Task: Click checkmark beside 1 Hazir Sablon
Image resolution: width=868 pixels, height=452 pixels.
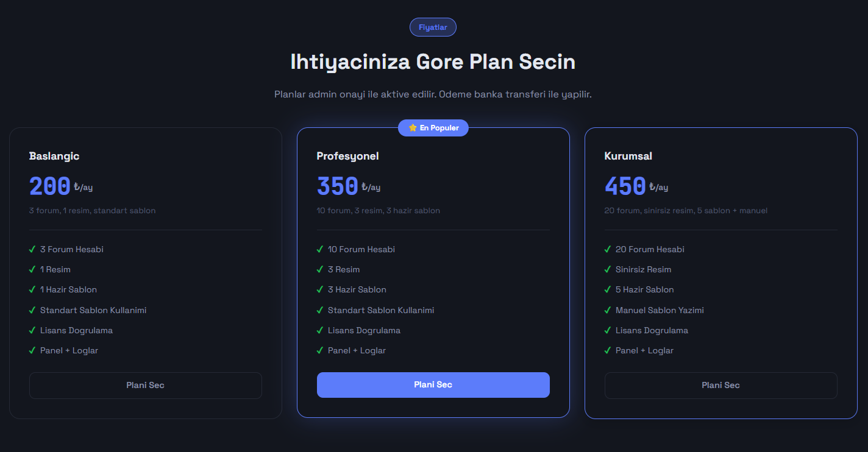Action: (x=32, y=289)
